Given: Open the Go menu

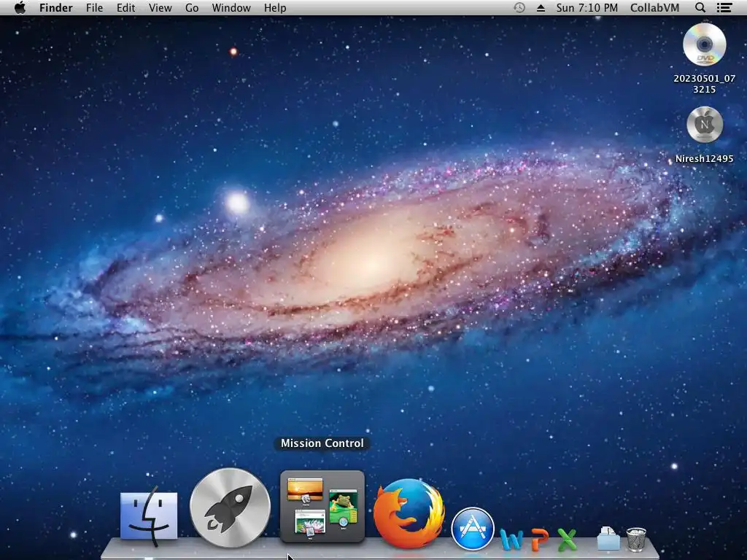Looking at the screenshot, I should tap(192, 7).
